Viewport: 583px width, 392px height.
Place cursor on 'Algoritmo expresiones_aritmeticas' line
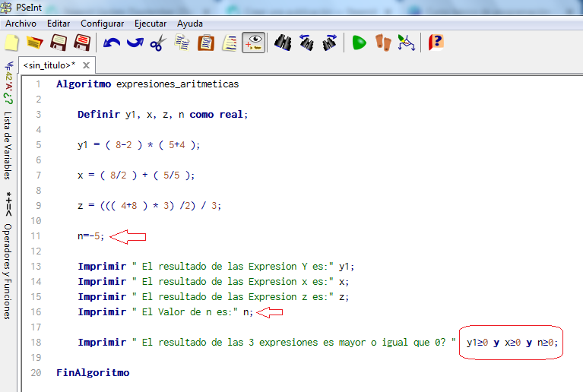(x=147, y=84)
